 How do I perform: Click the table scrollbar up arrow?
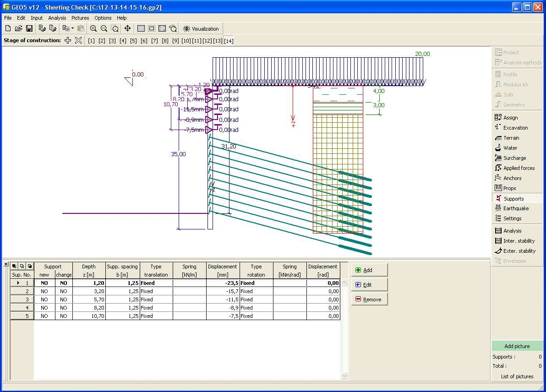[344, 283]
